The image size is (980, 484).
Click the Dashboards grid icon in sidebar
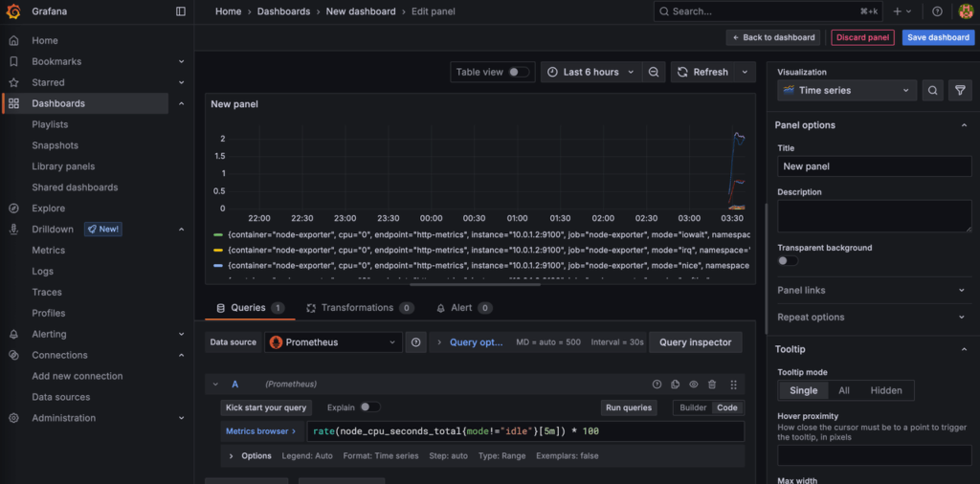[13, 103]
